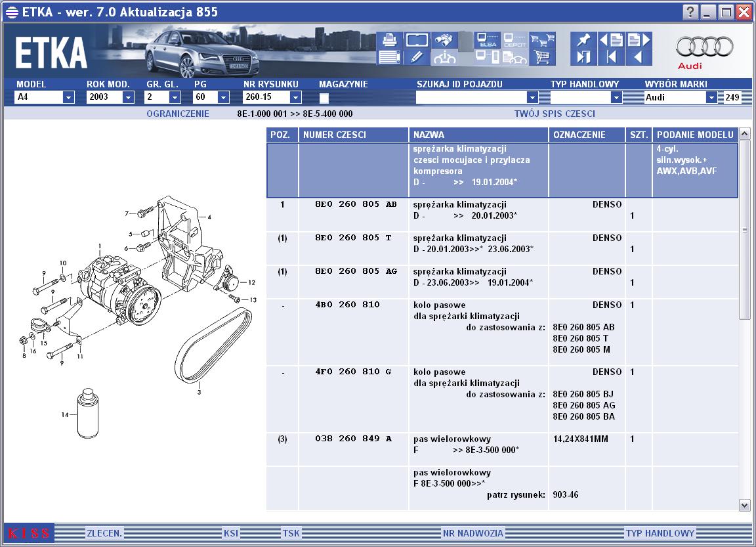Click the NAZWA column header
This screenshot has height=547, width=756.
tap(478, 135)
